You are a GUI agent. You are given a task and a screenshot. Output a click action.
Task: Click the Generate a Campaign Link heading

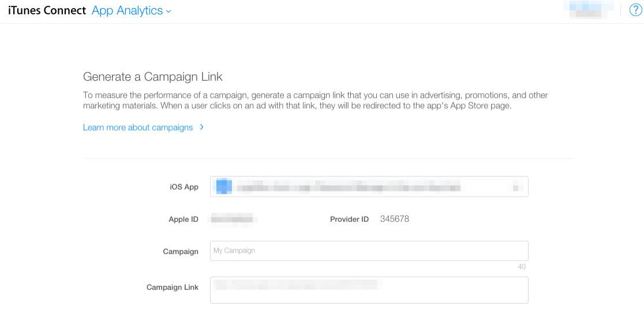click(x=153, y=77)
